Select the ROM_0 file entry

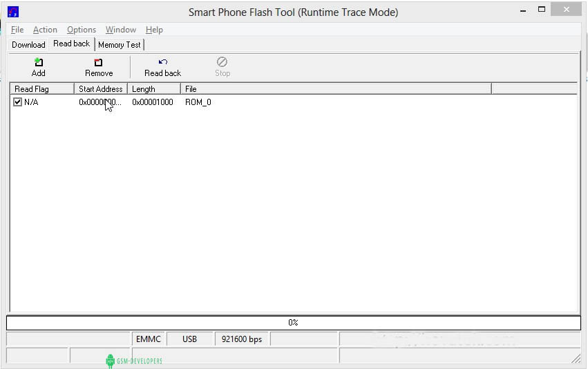pyautogui.click(x=198, y=102)
